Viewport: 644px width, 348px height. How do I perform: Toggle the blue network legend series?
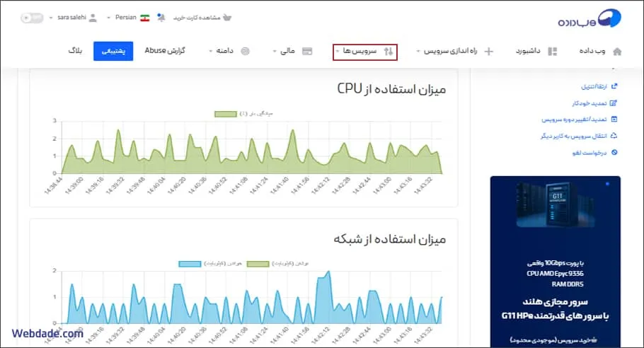click(190, 264)
